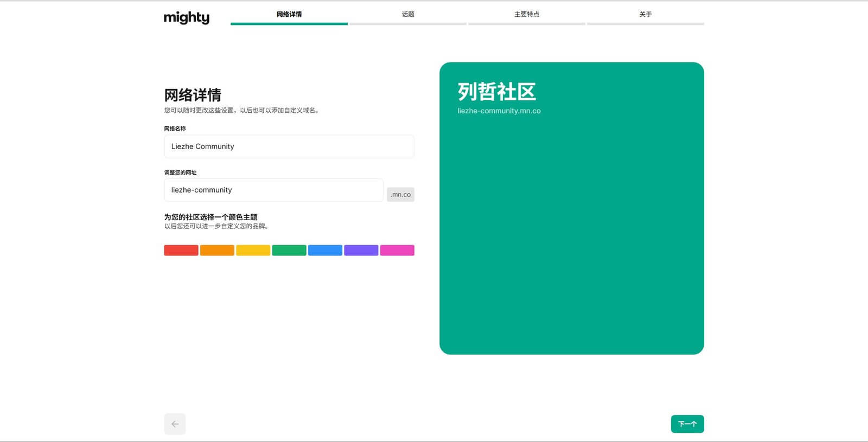Click the 网络名称 field label
This screenshot has height=442, width=868.
click(175, 129)
